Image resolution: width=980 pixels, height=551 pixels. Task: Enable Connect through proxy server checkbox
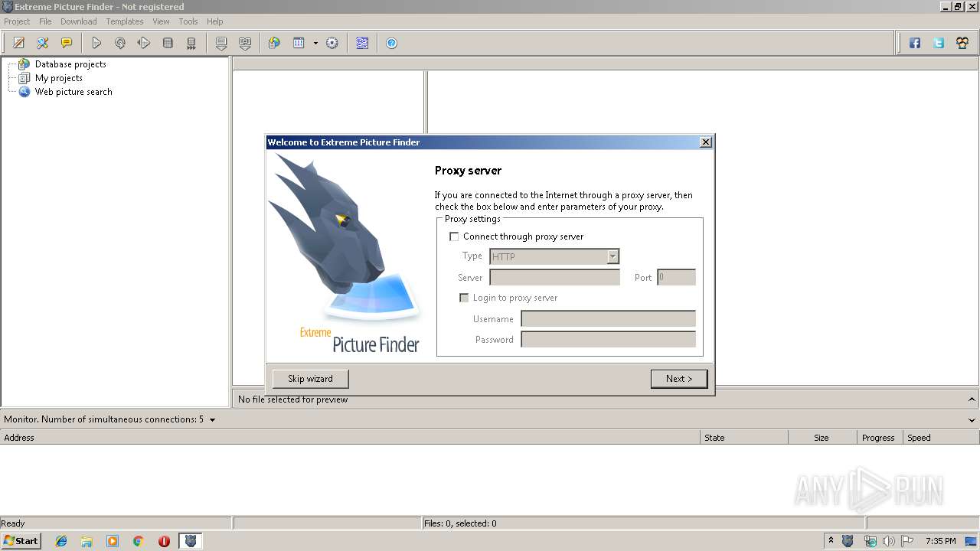point(454,236)
